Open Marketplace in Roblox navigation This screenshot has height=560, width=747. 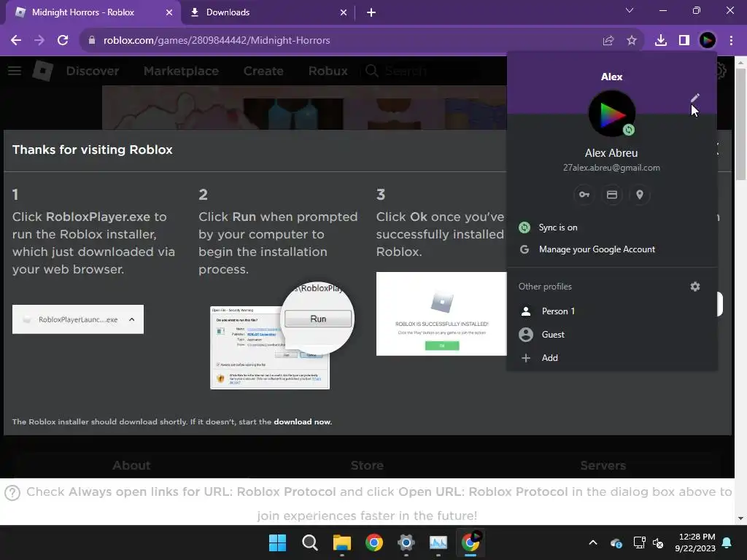tap(181, 71)
